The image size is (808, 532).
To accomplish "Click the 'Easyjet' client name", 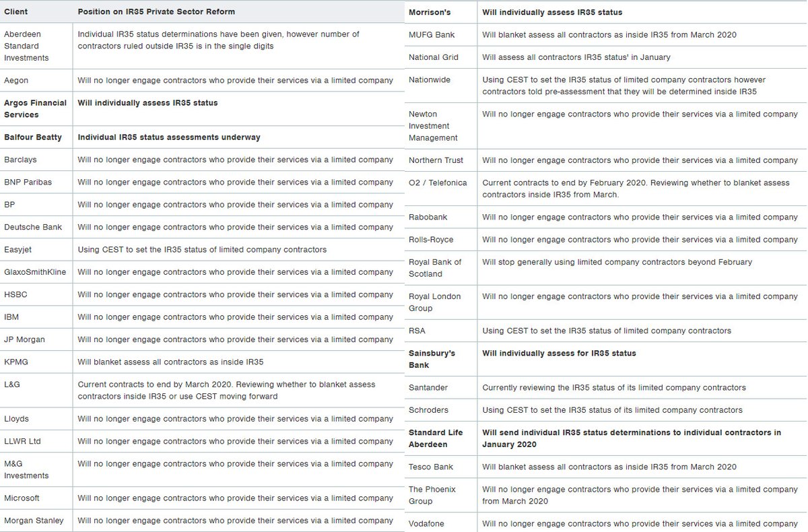I will (18, 250).
